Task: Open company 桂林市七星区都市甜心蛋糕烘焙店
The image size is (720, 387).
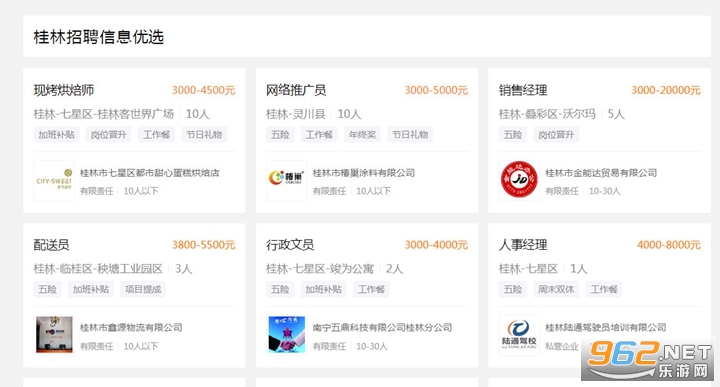Action: coord(150,173)
